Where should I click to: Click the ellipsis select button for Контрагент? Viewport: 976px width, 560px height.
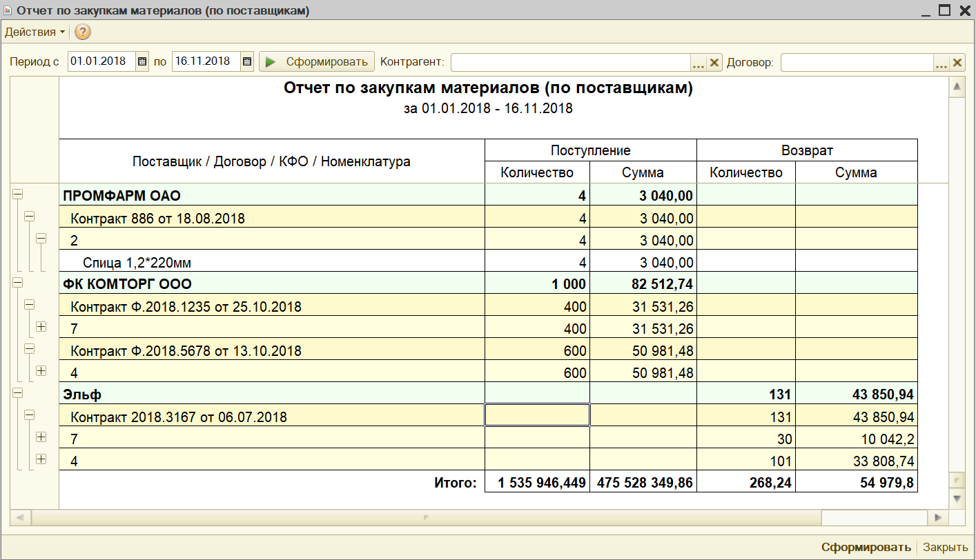point(699,62)
